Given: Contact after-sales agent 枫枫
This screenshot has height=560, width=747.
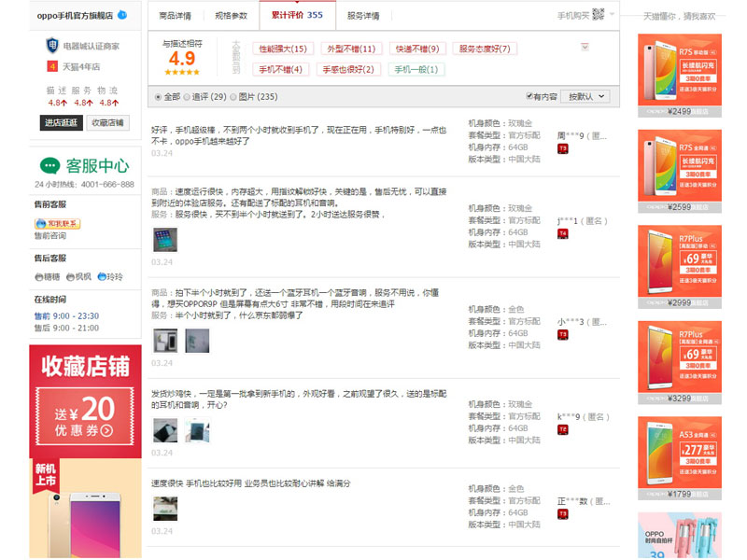Looking at the screenshot, I should [x=78, y=276].
